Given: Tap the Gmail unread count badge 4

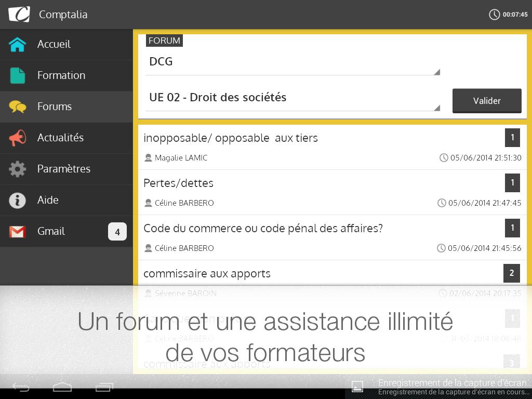Looking at the screenshot, I should [x=117, y=232].
